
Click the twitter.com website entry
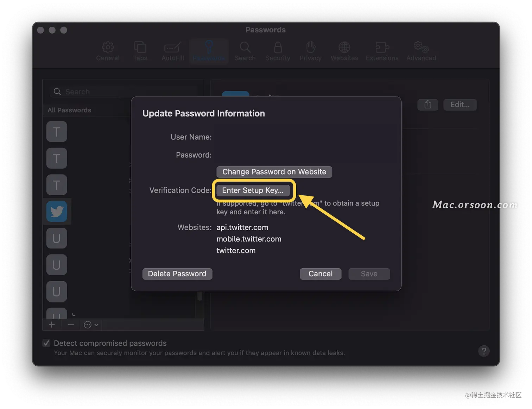point(236,251)
